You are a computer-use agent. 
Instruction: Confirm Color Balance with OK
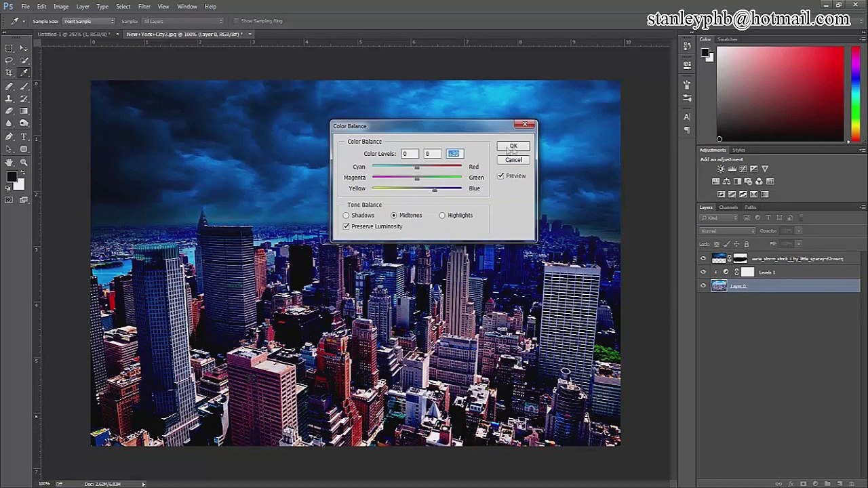pos(513,146)
